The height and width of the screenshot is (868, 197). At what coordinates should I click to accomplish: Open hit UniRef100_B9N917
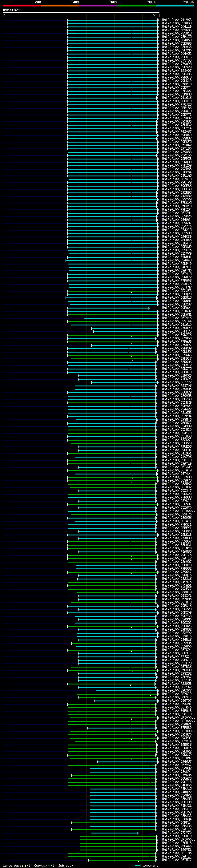point(177,358)
